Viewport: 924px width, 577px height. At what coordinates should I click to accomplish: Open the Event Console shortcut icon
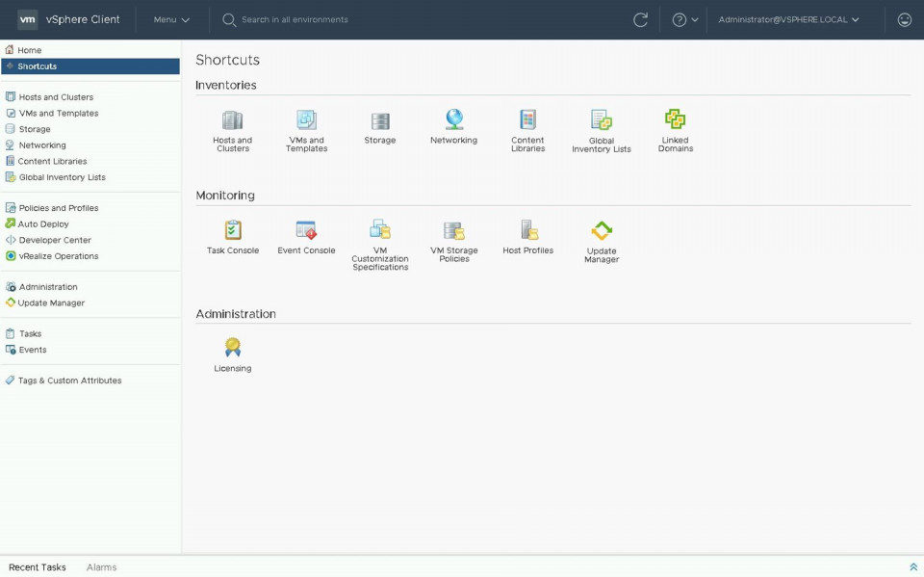tap(306, 231)
